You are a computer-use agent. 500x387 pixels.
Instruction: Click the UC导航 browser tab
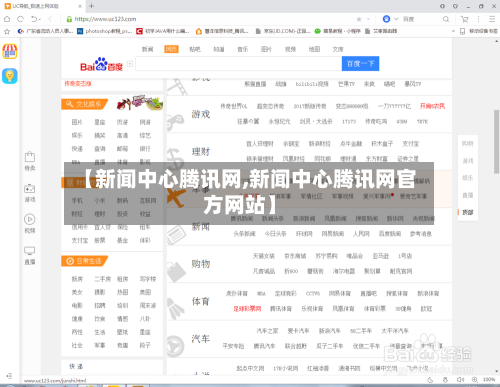[43, 6]
